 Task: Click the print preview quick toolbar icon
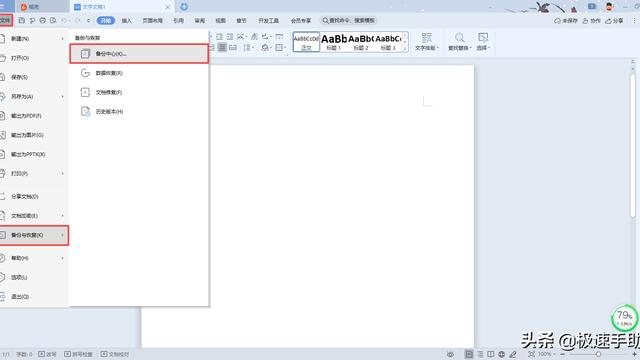click(x=53, y=20)
